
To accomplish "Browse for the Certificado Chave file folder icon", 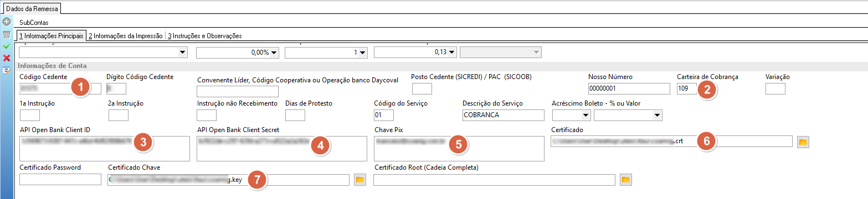I will tap(360, 180).
